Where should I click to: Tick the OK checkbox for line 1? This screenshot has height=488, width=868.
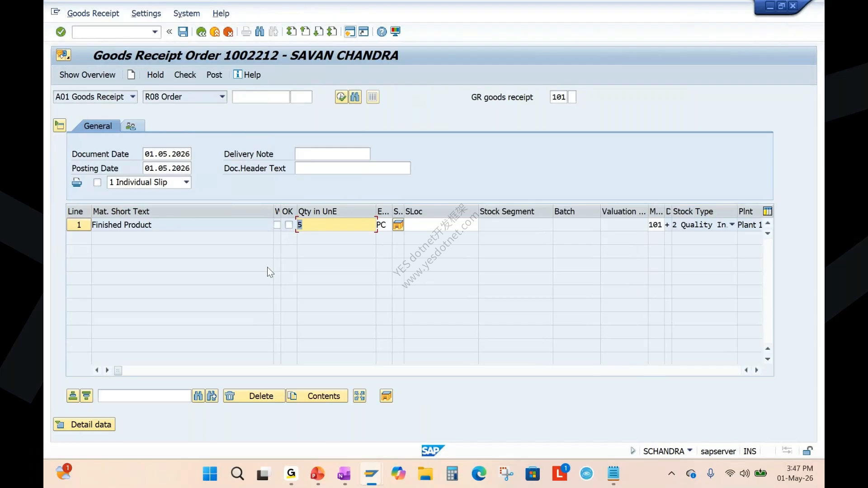click(289, 225)
